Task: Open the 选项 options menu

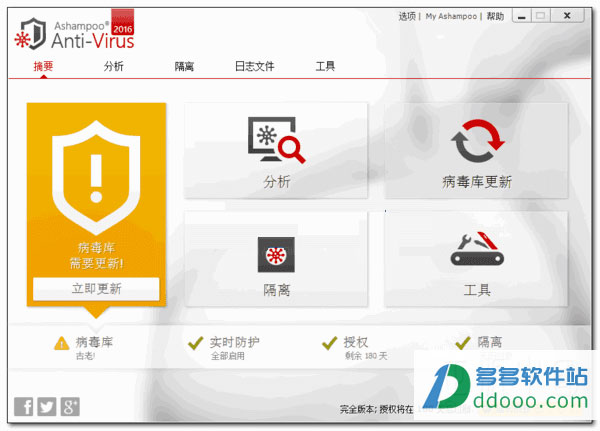Action: point(407,16)
